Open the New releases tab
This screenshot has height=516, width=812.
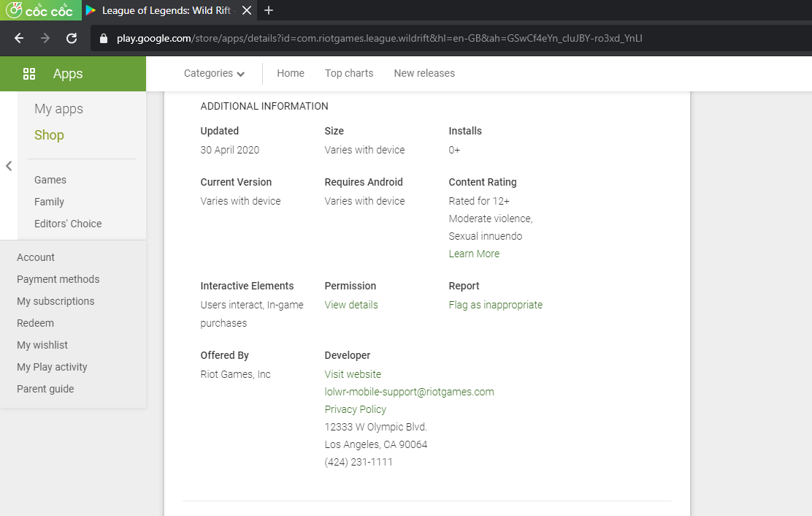424,74
